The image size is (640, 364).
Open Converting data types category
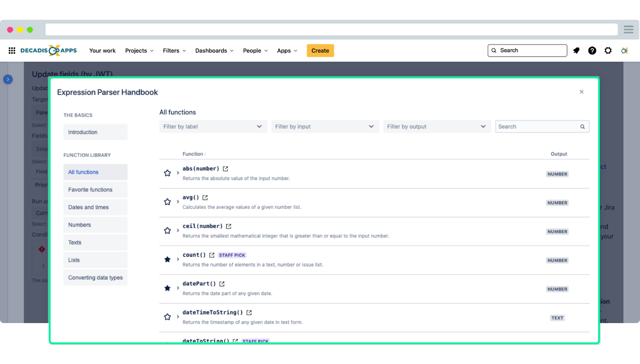95,278
